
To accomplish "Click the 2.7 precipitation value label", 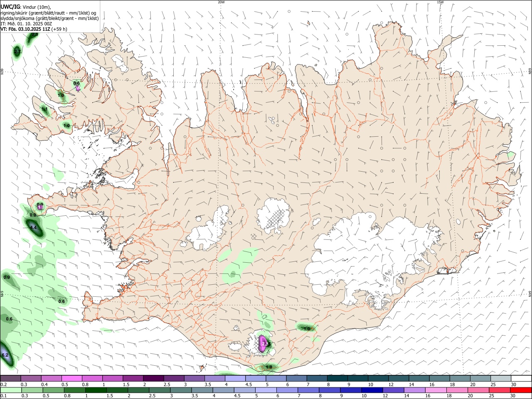I will (x=17, y=52).
